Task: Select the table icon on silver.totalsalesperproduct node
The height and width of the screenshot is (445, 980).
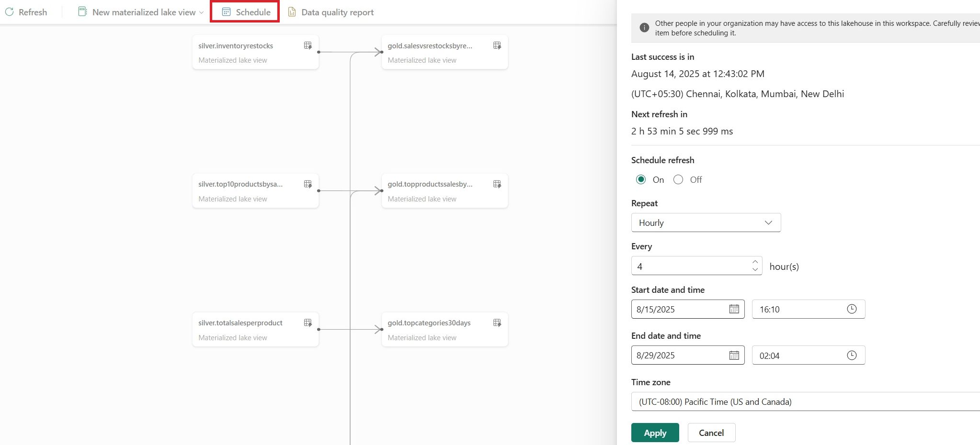Action: tap(307, 322)
